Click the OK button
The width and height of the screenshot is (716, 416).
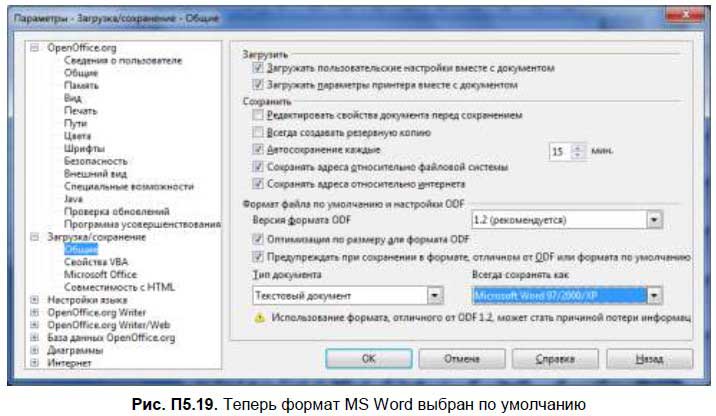click(369, 359)
